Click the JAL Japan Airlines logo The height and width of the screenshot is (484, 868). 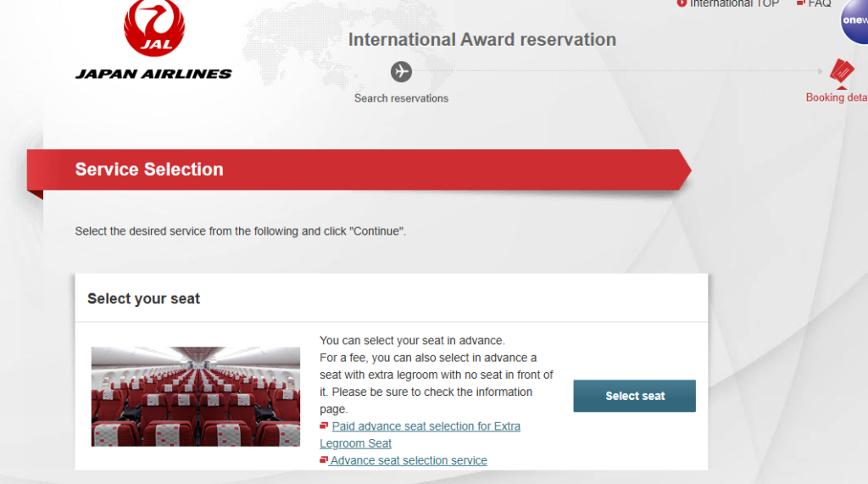[153, 40]
